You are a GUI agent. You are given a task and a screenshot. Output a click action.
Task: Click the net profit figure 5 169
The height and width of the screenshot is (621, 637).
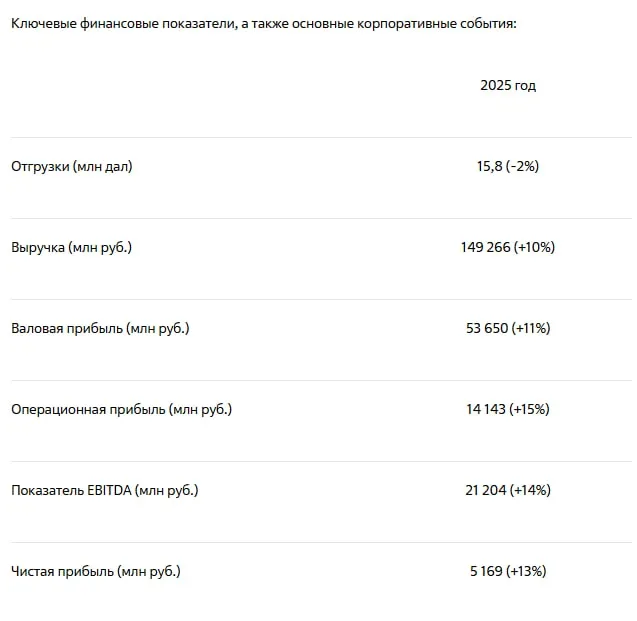pos(486,571)
